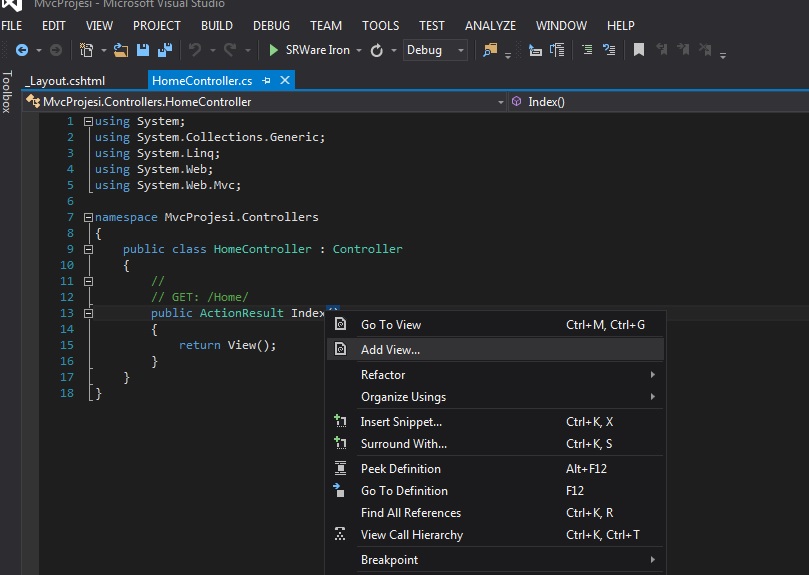This screenshot has width=809, height=575.
Task: Collapse the HomeController class outline block
Action: tap(88, 249)
